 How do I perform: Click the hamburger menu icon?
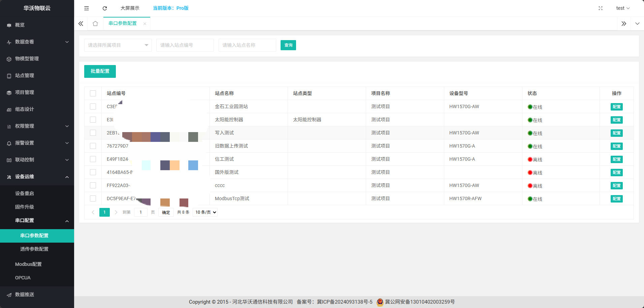86,8
